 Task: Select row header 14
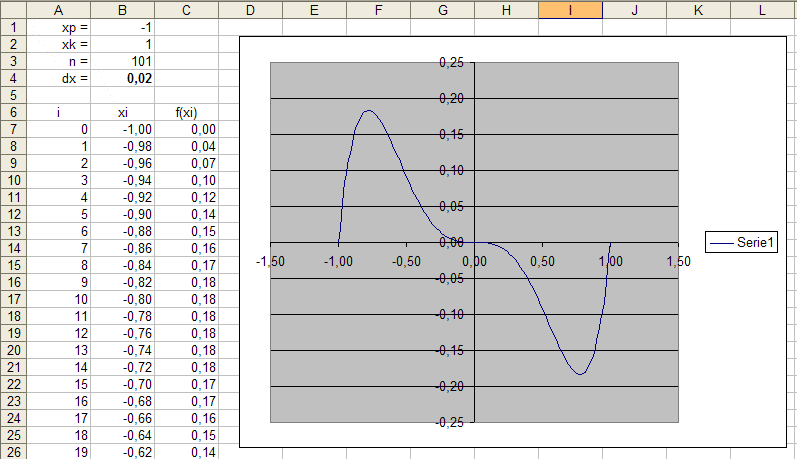[12, 248]
